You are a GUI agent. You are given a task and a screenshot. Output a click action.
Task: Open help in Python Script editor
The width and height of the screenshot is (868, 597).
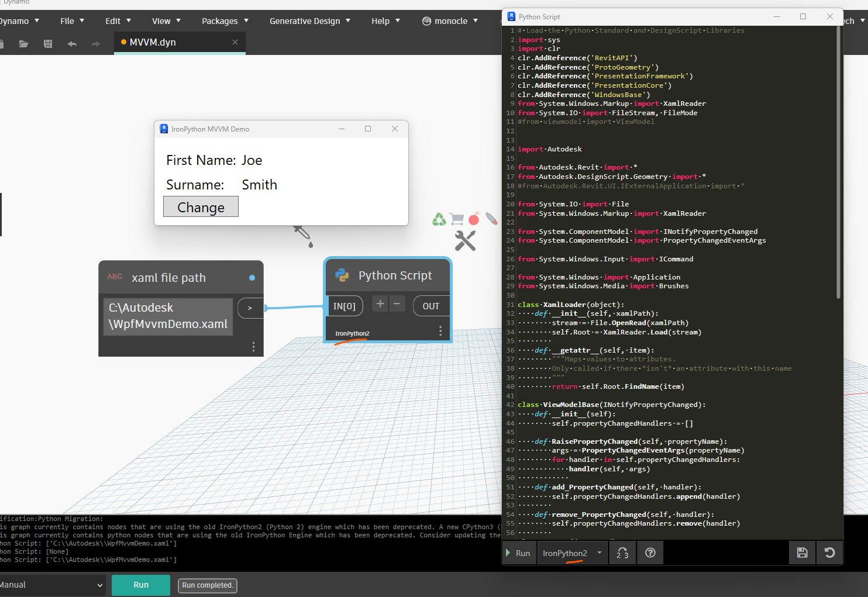650,553
